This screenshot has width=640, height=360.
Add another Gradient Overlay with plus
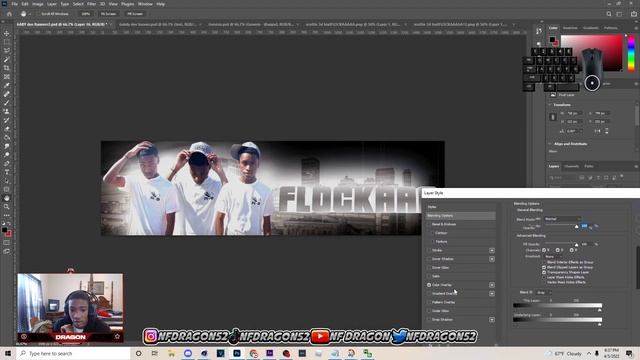[492, 293]
